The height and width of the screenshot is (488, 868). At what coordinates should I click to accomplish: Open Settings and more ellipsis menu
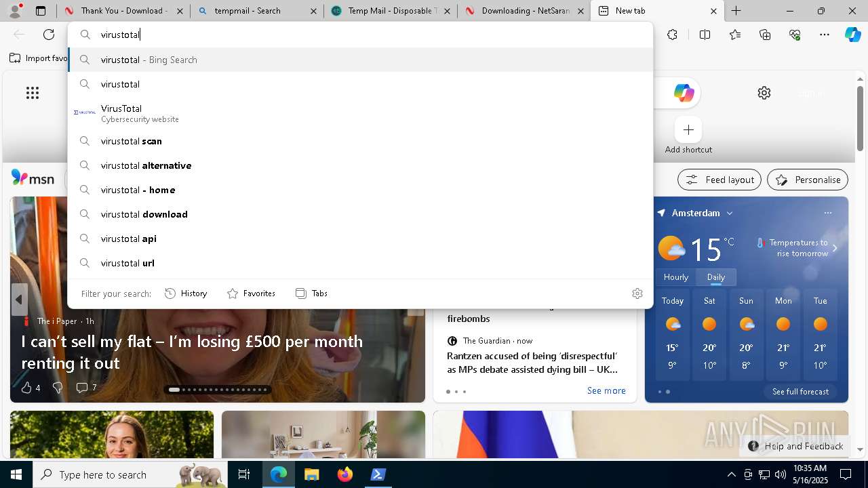(x=825, y=35)
